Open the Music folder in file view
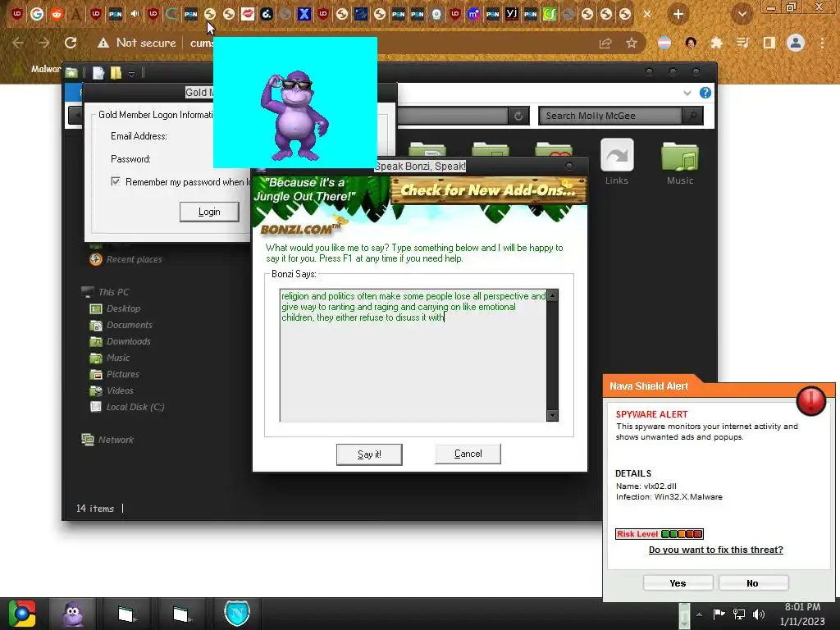 coord(680,162)
